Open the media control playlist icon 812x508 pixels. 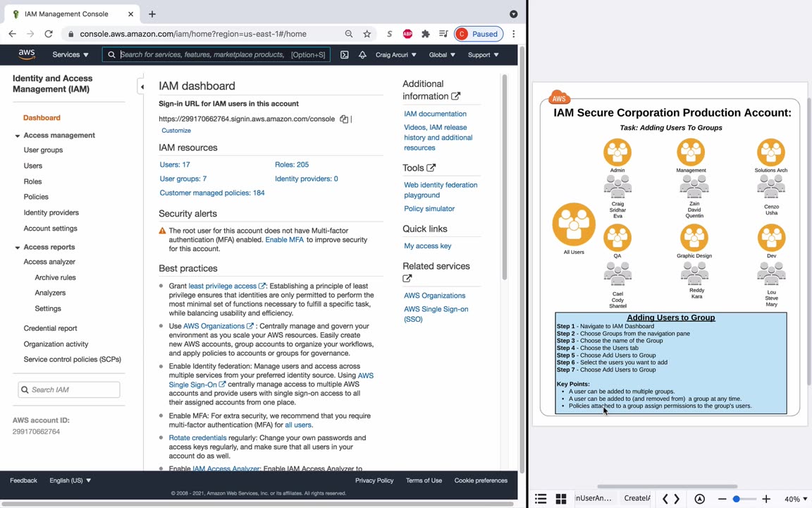[x=443, y=34]
